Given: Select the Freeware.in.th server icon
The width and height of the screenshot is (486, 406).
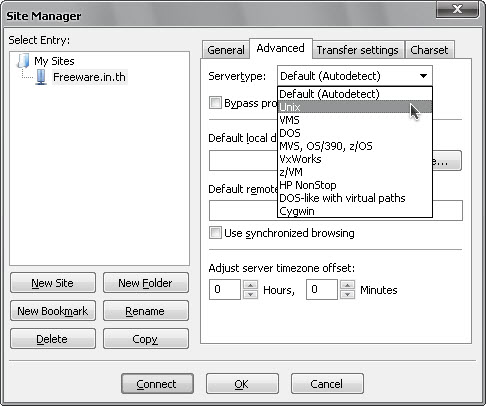Looking at the screenshot, I should coord(41,77).
